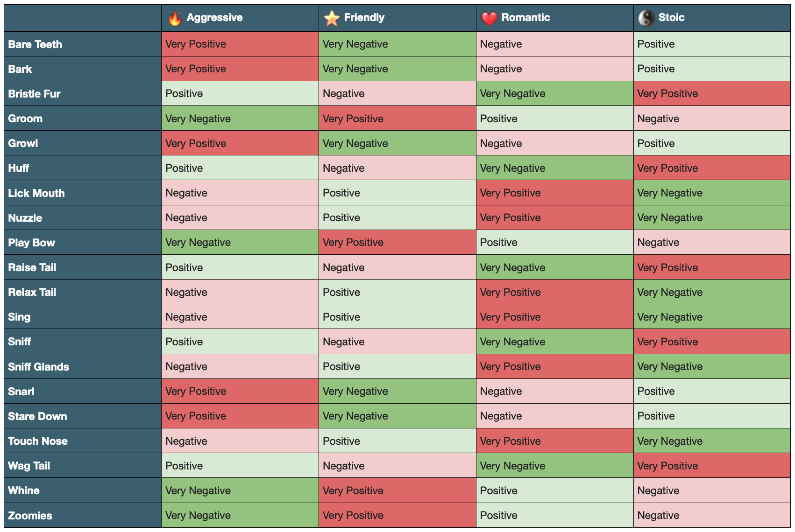Screen dimensions: 795x532
Task: Click Groom's Friendly Very Positive cell
Action: pos(397,119)
